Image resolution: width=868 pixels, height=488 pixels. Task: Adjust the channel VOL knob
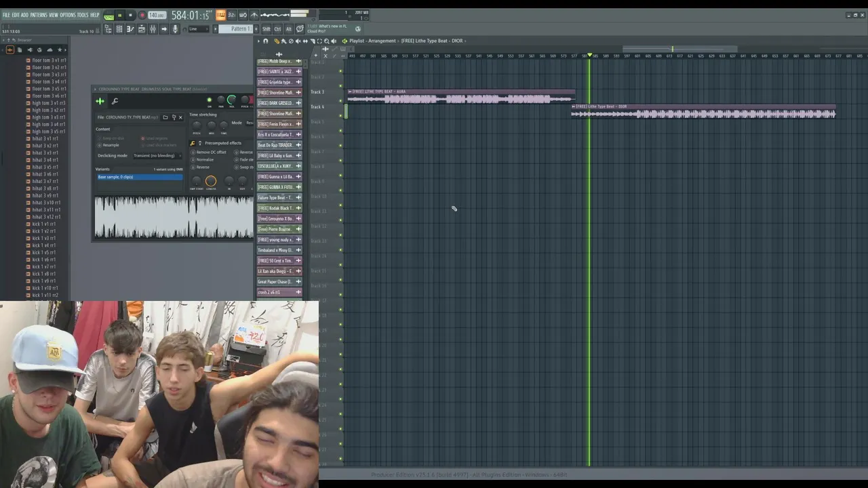(231, 100)
